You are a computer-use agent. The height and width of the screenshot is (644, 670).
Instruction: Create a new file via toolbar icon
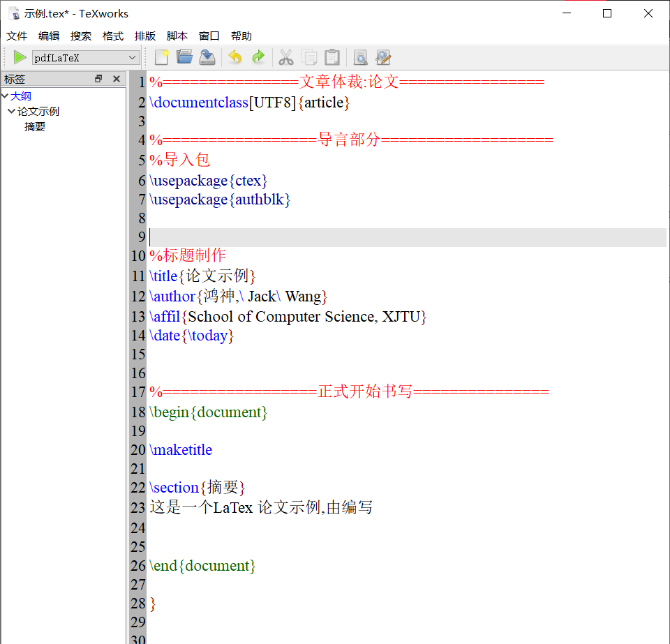tap(161, 57)
